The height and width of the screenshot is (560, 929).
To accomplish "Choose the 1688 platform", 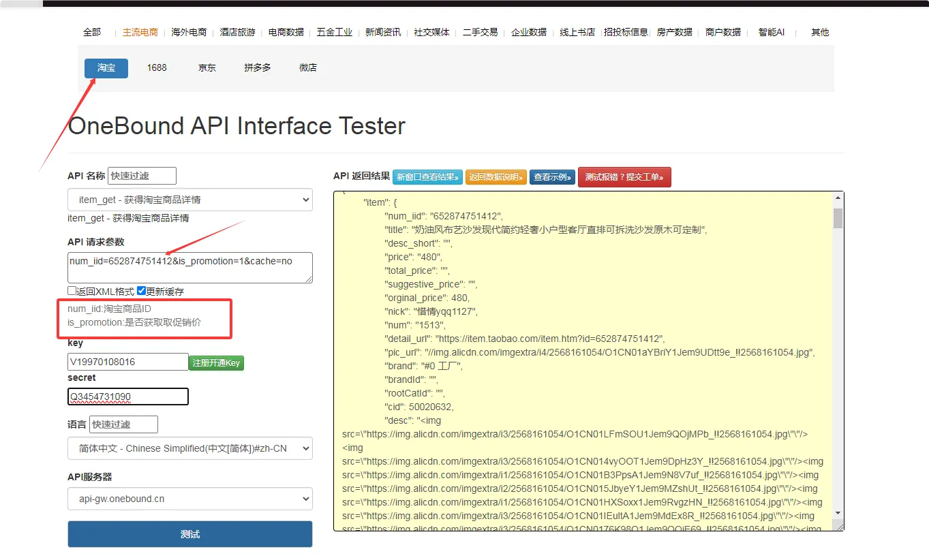I will point(157,68).
